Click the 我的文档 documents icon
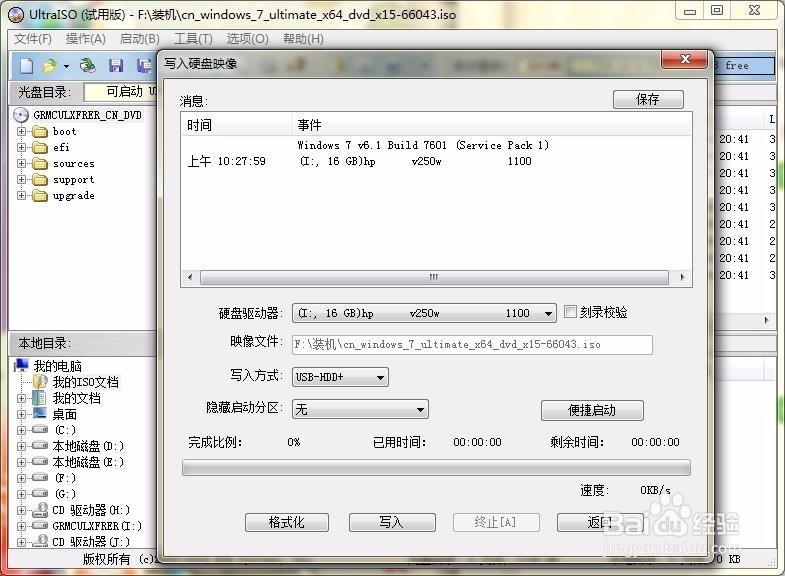This screenshot has height=576, width=785. coord(40,398)
